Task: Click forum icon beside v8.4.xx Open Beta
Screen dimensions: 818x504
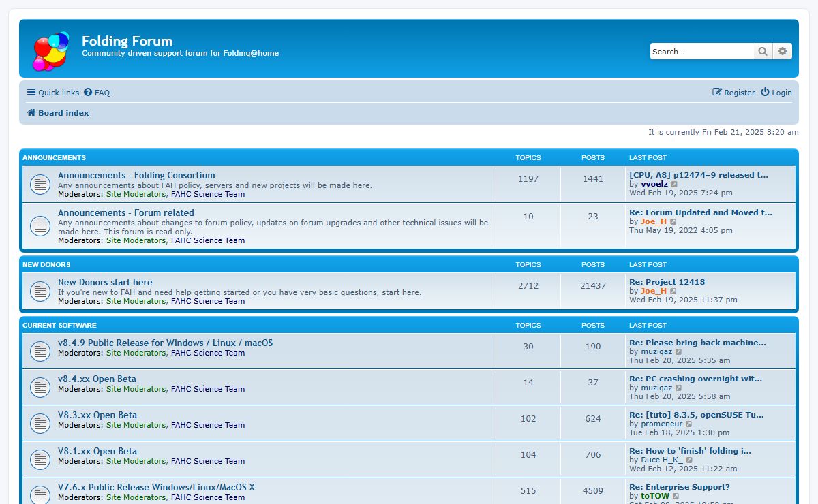Action: (40, 387)
